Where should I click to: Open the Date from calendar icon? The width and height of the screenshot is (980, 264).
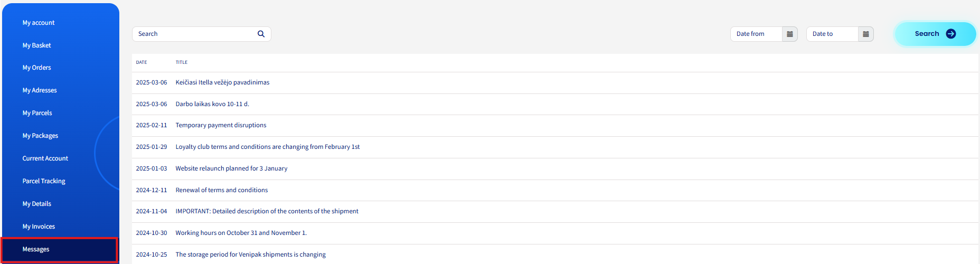click(x=790, y=34)
